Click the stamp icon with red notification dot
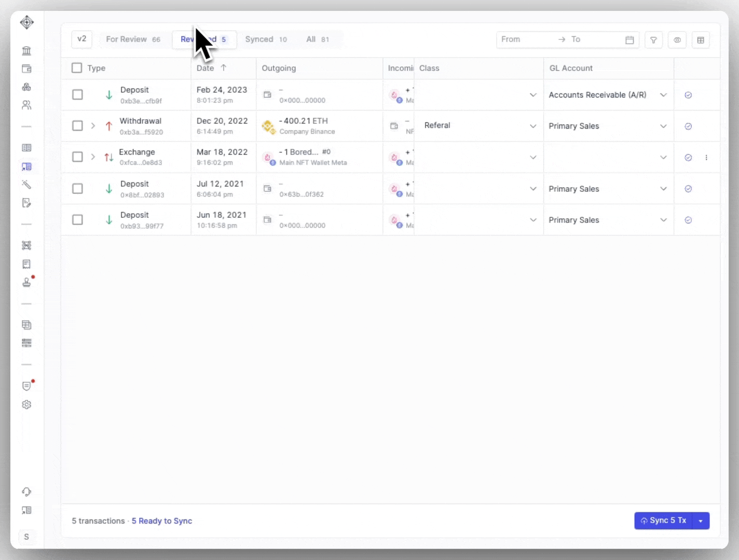Image resolution: width=739 pixels, height=560 pixels. pos(26,283)
